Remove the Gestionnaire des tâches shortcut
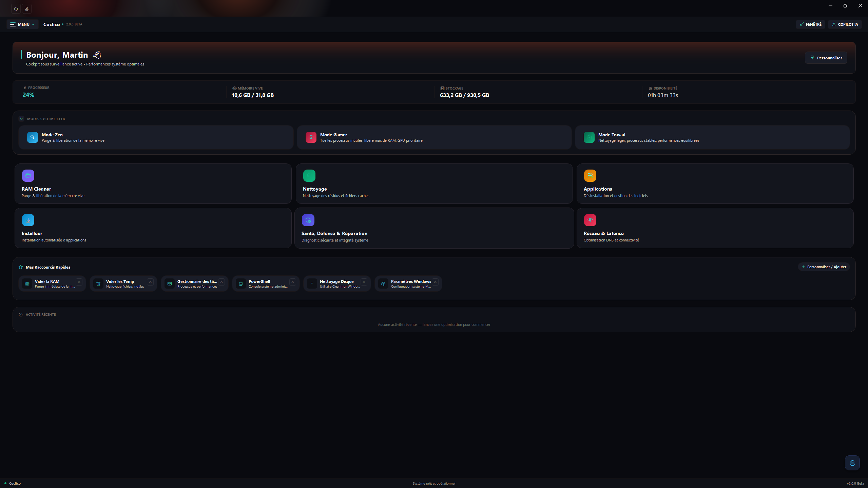 [x=221, y=282]
